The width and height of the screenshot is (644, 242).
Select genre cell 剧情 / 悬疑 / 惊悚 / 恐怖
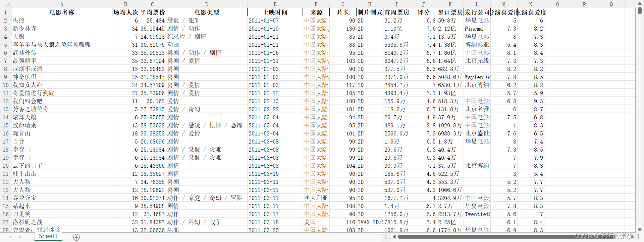207,125
